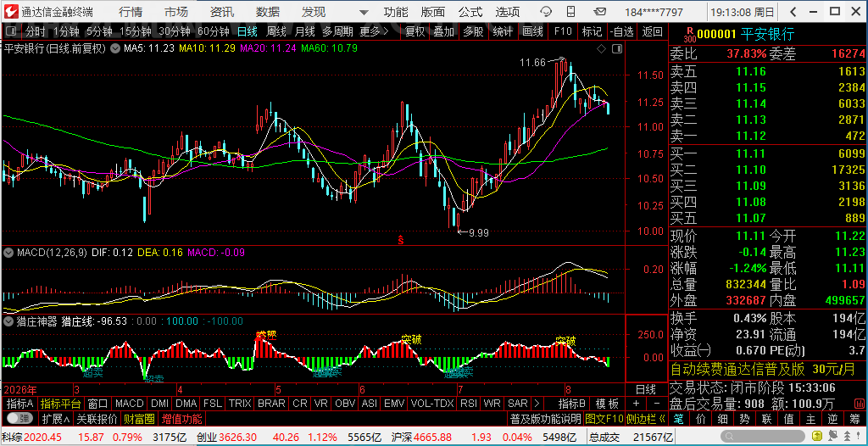Open the main menu dropdown triangle

[363, 12]
